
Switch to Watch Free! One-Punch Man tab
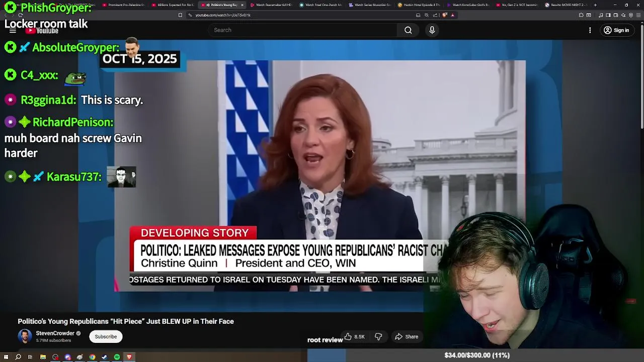click(320, 5)
